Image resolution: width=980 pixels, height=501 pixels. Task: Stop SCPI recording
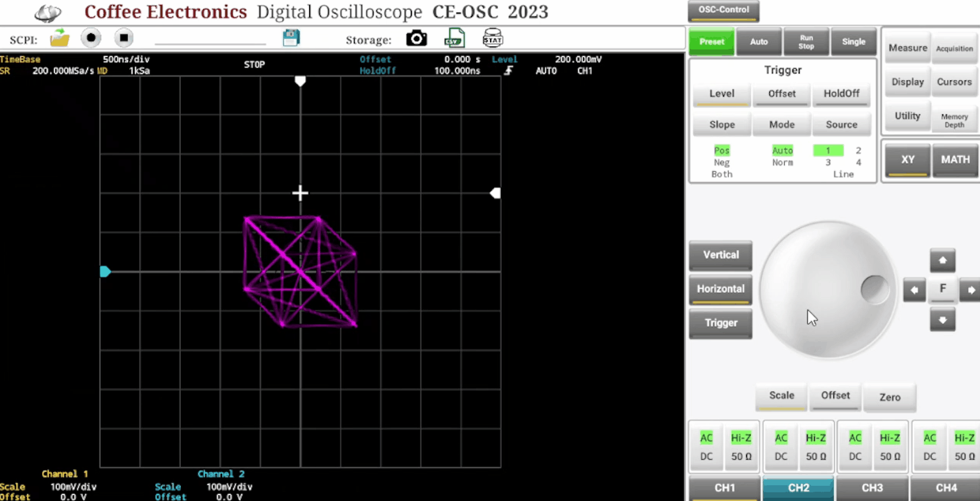[123, 37]
